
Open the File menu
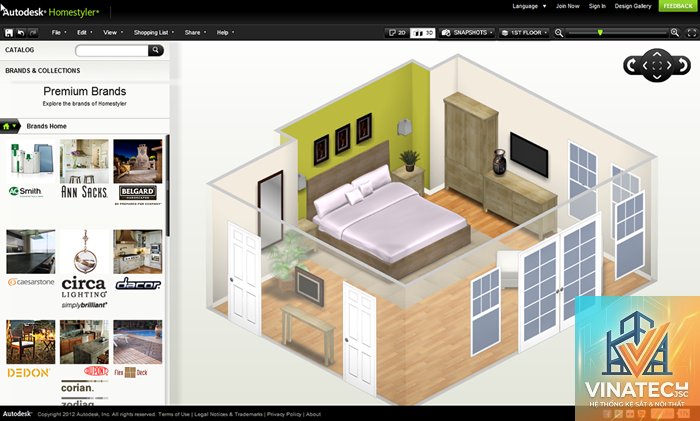[x=58, y=33]
